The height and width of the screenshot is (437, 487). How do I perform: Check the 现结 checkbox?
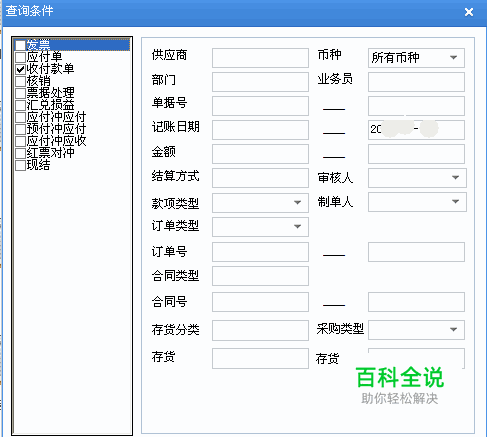21,165
